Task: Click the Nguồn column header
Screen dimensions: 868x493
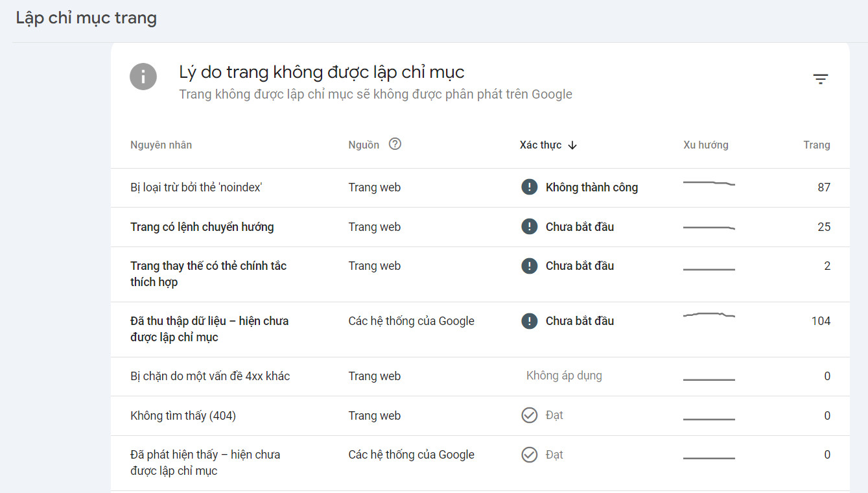Action: (x=364, y=145)
